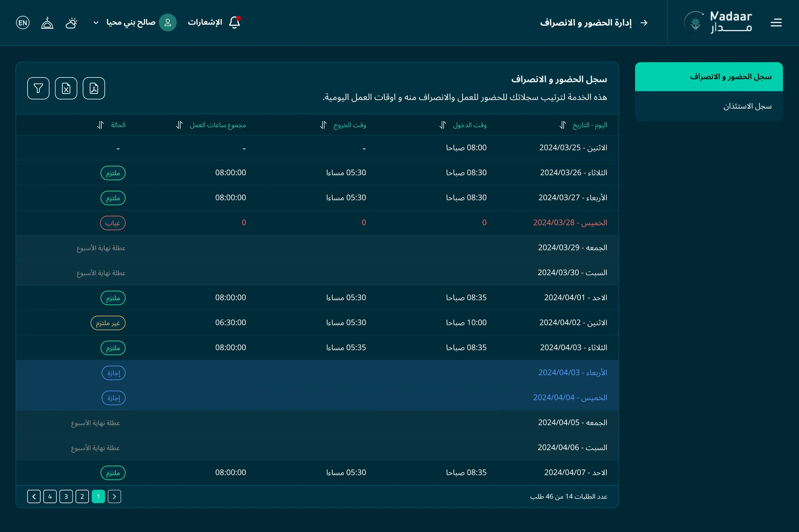This screenshot has width=799, height=532.
Task: Click user name صالح بني محيا
Action: point(131,22)
